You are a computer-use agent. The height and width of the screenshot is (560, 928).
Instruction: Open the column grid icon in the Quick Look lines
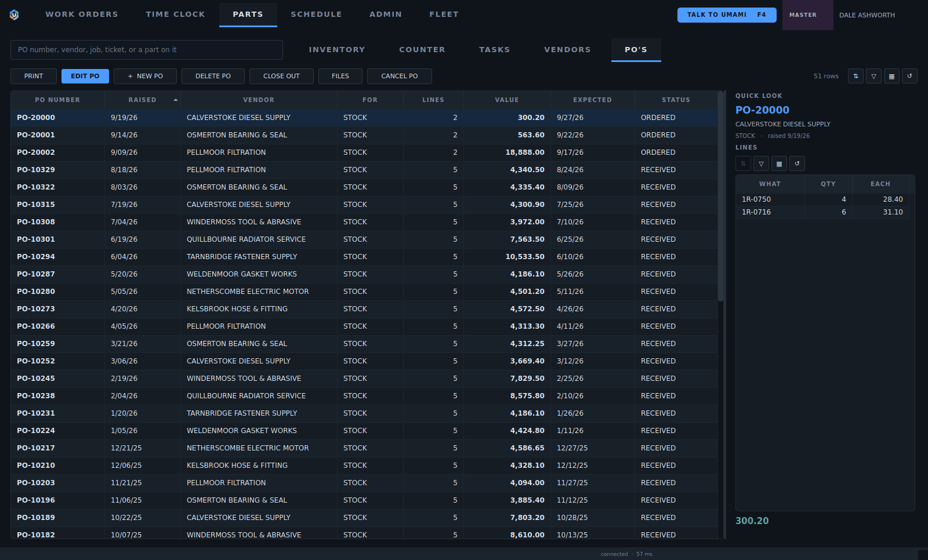pyautogui.click(x=779, y=163)
